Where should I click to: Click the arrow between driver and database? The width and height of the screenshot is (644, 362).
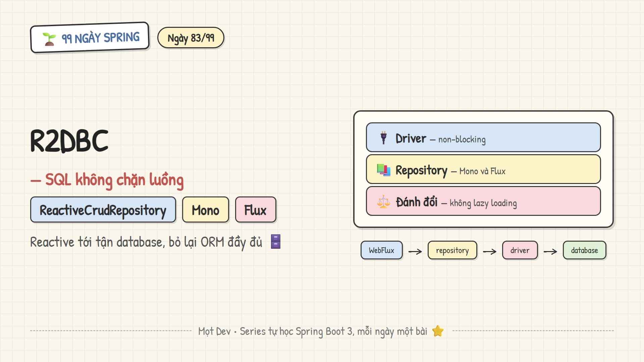[550, 251]
